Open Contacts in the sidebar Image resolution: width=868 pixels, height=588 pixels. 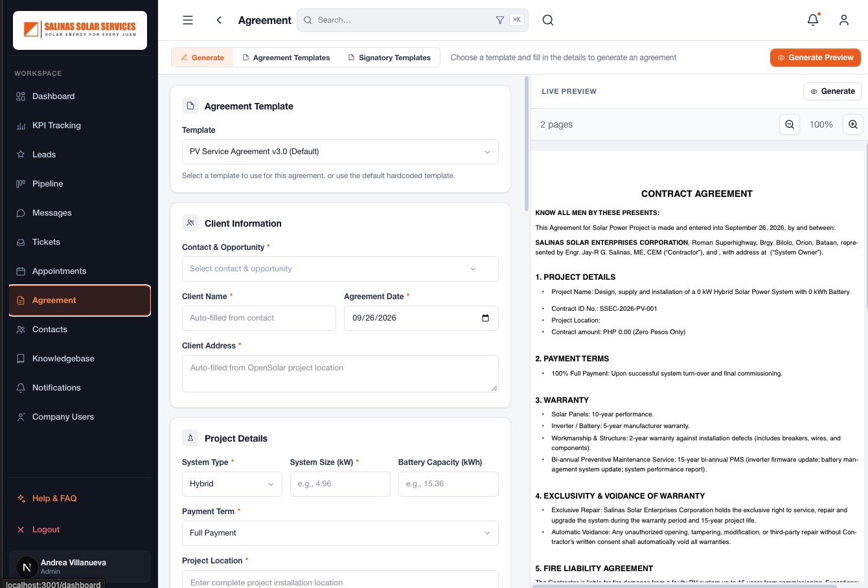tap(80, 330)
